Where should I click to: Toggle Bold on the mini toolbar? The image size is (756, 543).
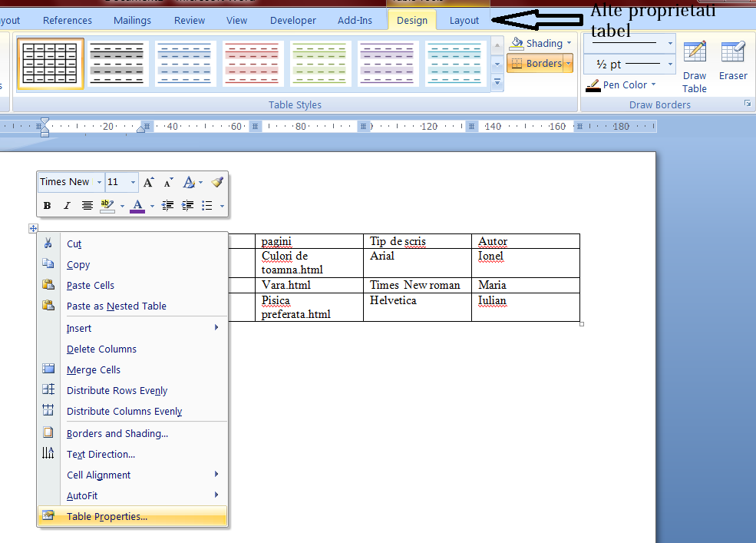point(47,205)
